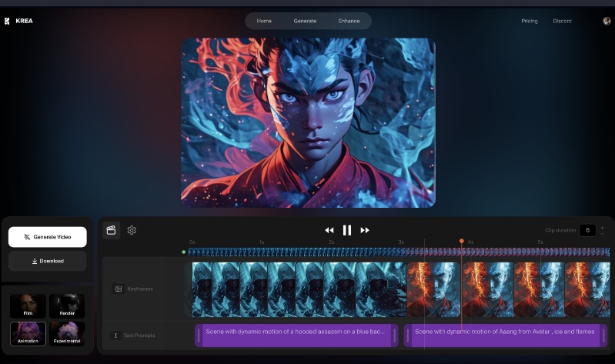Select the first hooded assassin keyframe thumbnail
Viewport: 615px width, 364px height.
coord(202,289)
